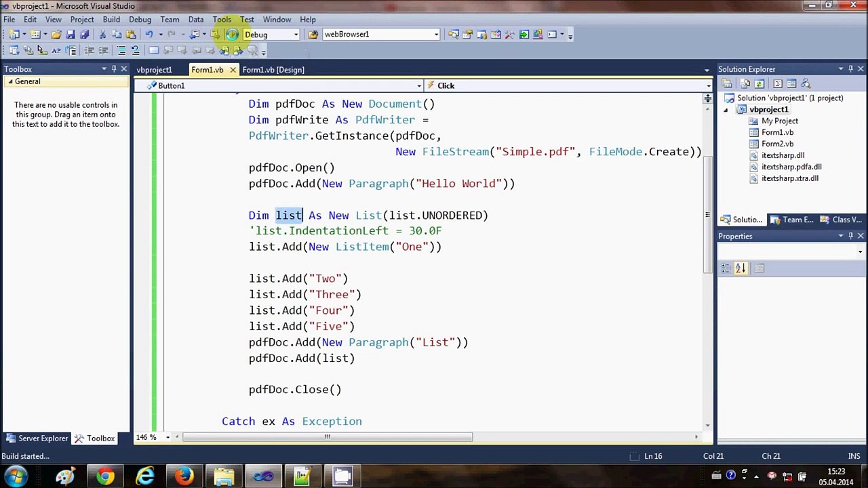Viewport: 868px width, 488px height.
Task: Toggle auto-hide pin on Toolbox panel
Action: [114, 68]
